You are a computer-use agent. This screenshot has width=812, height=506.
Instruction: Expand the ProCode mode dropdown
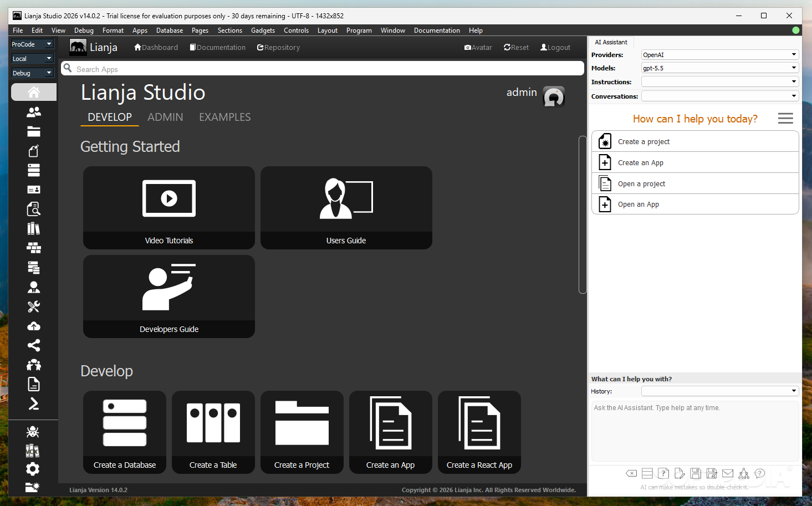[x=32, y=44]
